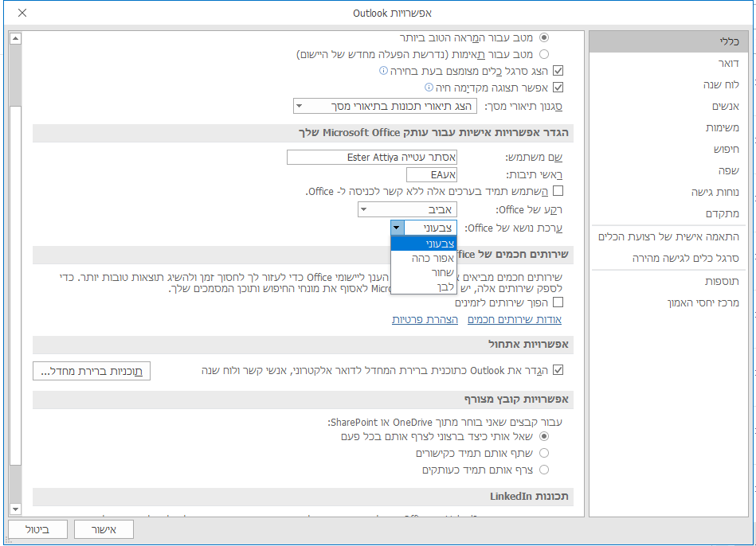Select 'צרף אותם תמיד כעותקים' radio button

544,470
